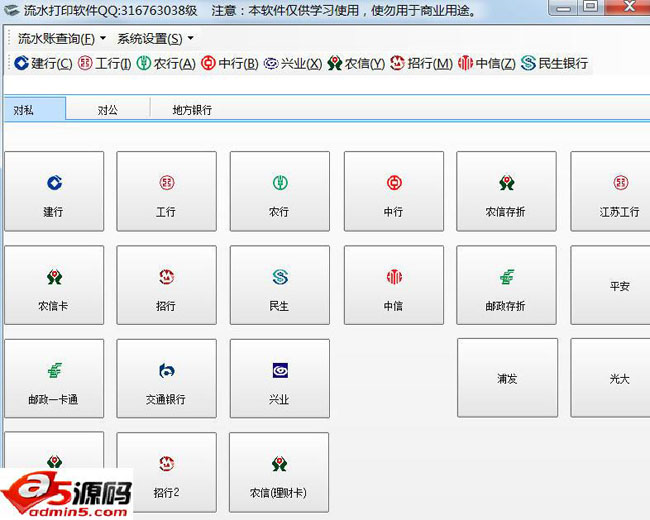Open the 招行2 tile
This screenshot has height=520, width=650.
click(x=166, y=472)
